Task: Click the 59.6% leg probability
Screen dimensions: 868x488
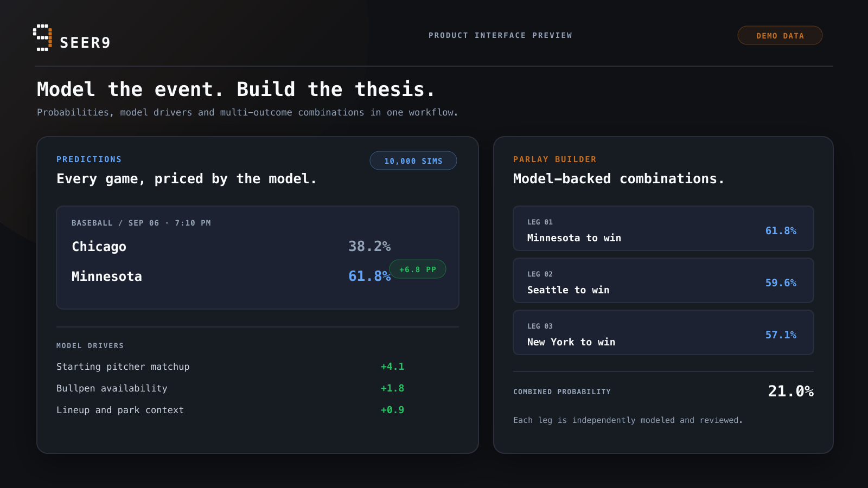Action: pyautogui.click(x=781, y=283)
